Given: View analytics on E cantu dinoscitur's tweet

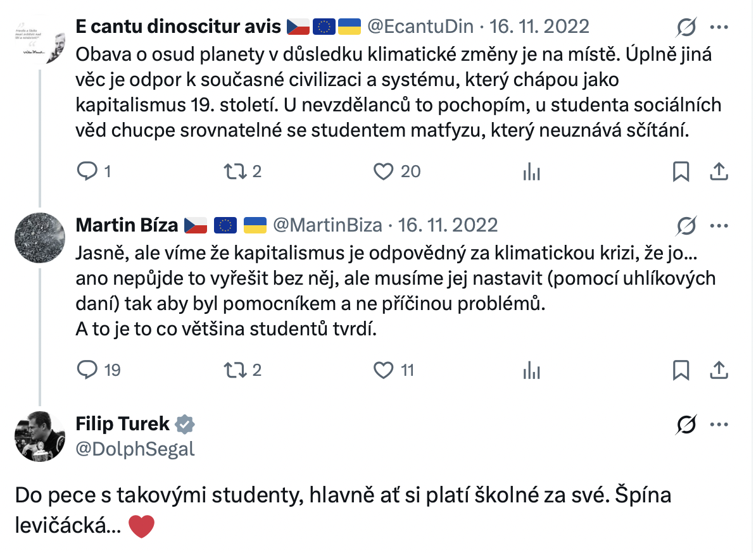Looking at the screenshot, I should tap(532, 171).
